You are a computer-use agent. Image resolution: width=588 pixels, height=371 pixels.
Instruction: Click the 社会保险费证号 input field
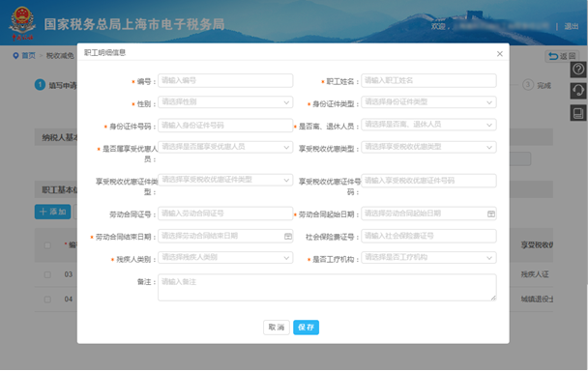[428, 236]
